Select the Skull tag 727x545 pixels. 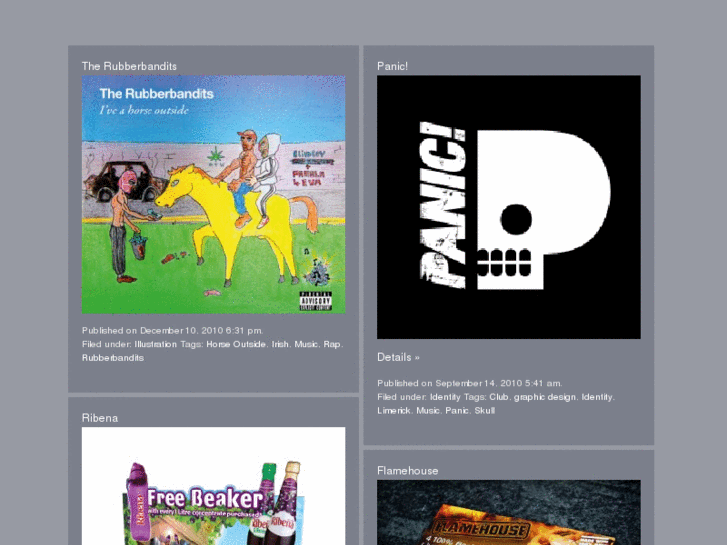click(x=485, y=410)
